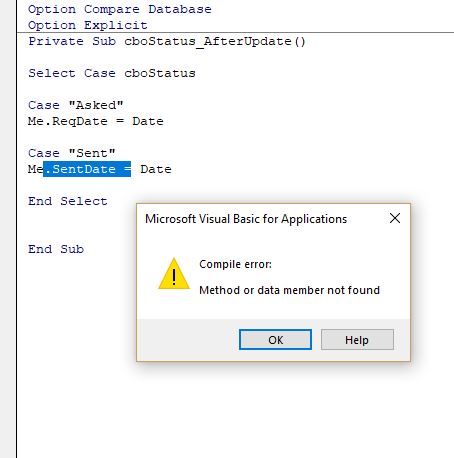
Task: Place cursor on End Sub line
Action: click(56, 249)
